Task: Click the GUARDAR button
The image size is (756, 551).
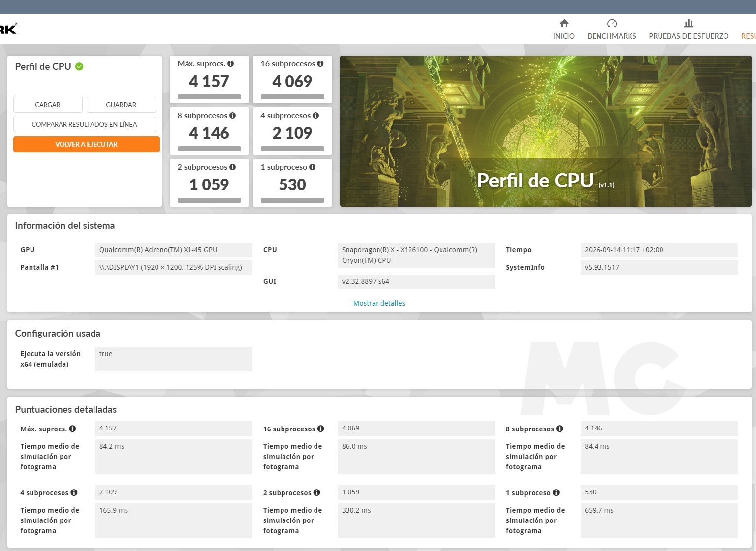Action: 121,105
